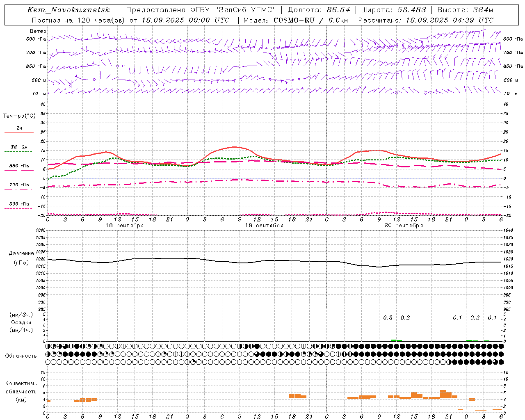525x420 pixels.
Task: Click the 'Высота: 384м' header field
Action: pos(465,10)
